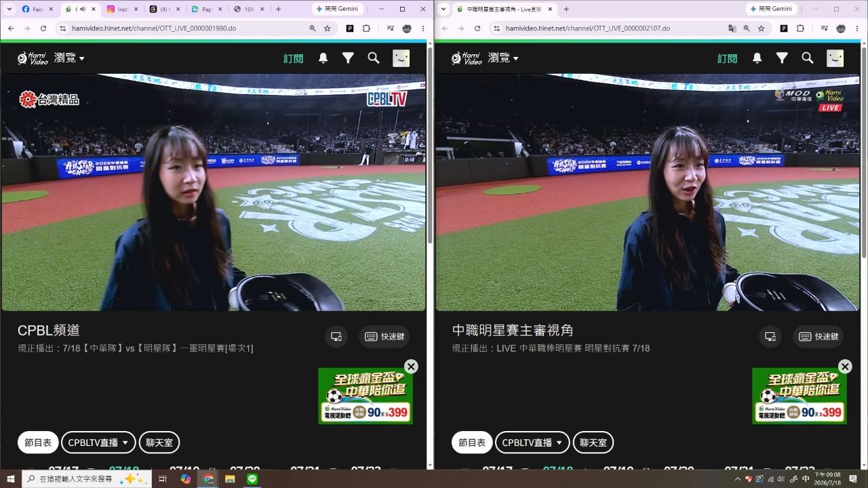Switch to the 104 tab
868x488 pixels.
tap(248, 9)
